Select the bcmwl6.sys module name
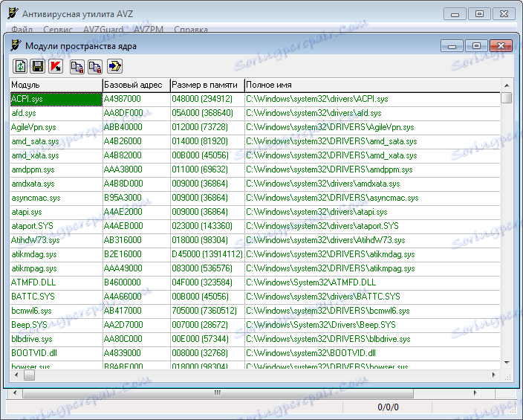523x420 pixels. (31, 311)
